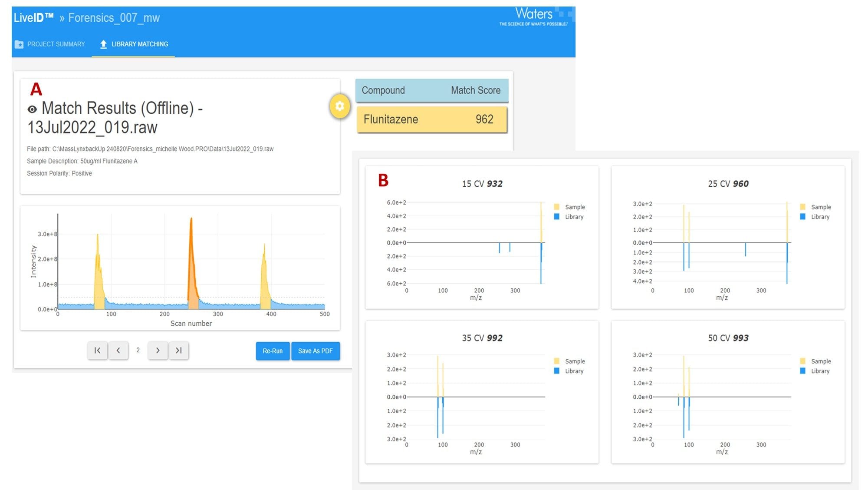Click the next page navigation icon

tap(158, 350)
